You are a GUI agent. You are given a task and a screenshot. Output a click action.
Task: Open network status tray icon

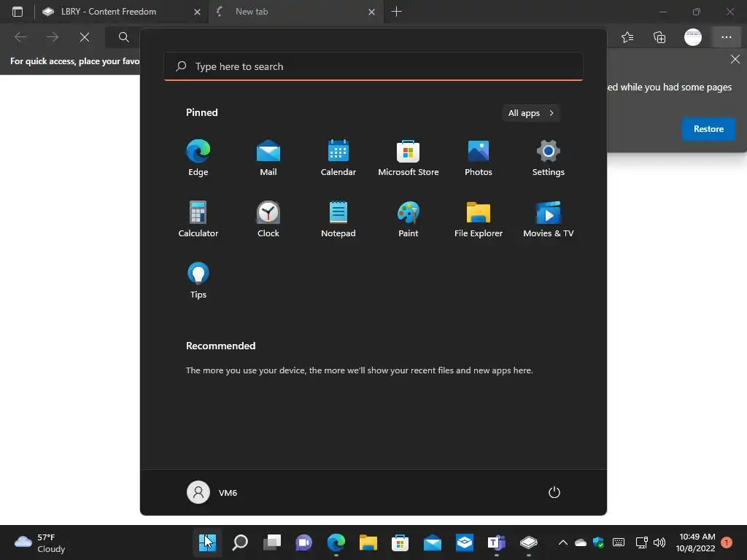(642, 542)
